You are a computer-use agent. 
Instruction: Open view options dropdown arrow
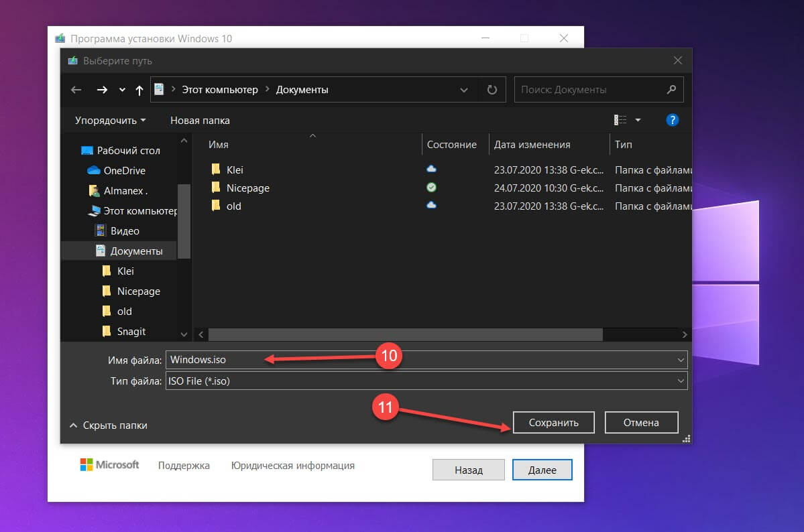click(638, 120)
